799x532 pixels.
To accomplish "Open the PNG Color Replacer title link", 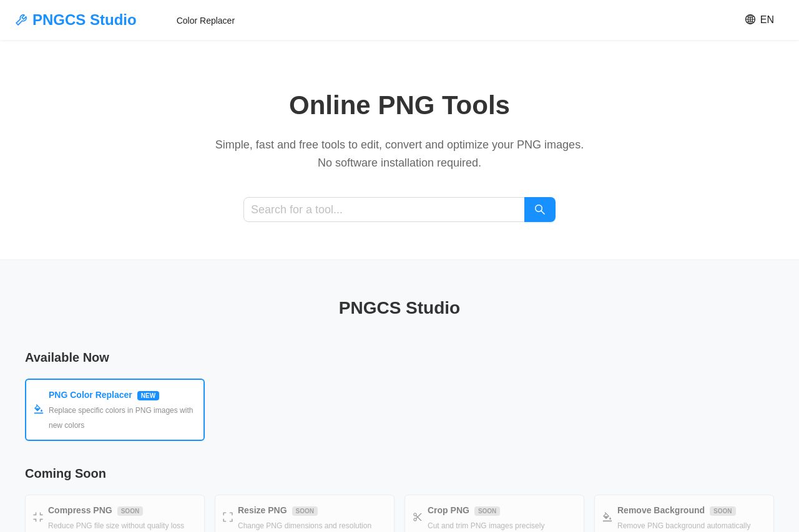I will (x=91, y=395).
